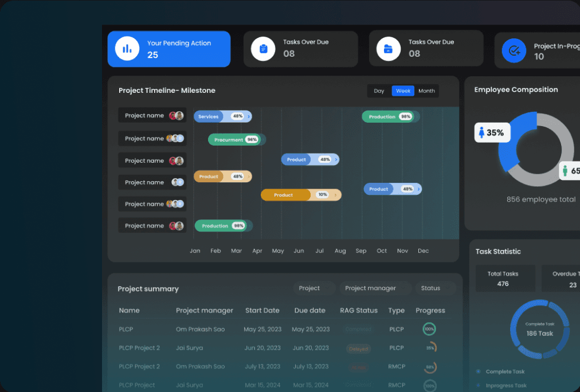Click the Delayed status badge
The width and height of the screenshot is (580, 392).
coord(358,348)
